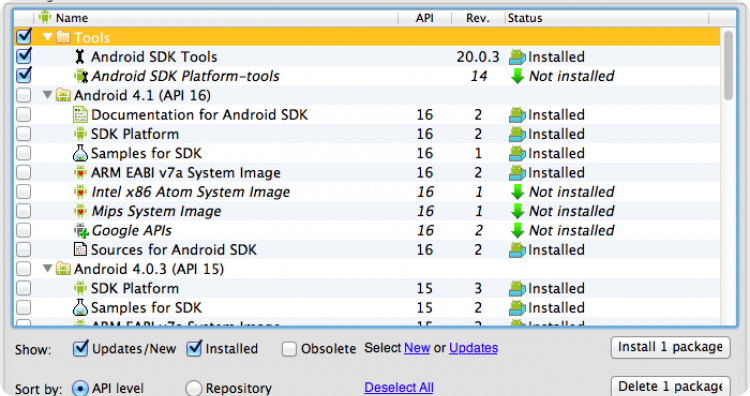Sort packages by API level
Viewport: 750px width, 396px height.
[x=80, y=388]
